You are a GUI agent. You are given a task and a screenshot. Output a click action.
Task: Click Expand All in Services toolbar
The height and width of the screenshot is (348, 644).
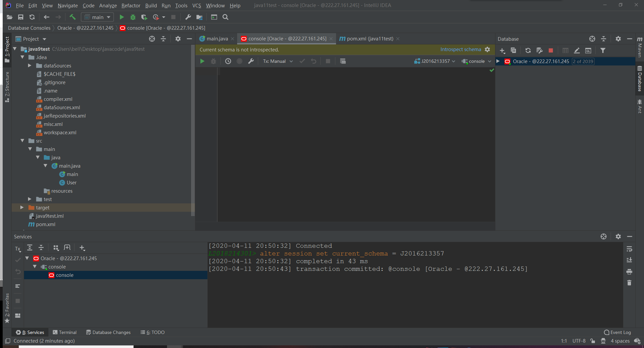pyautogui.click(x=30, y=247)
